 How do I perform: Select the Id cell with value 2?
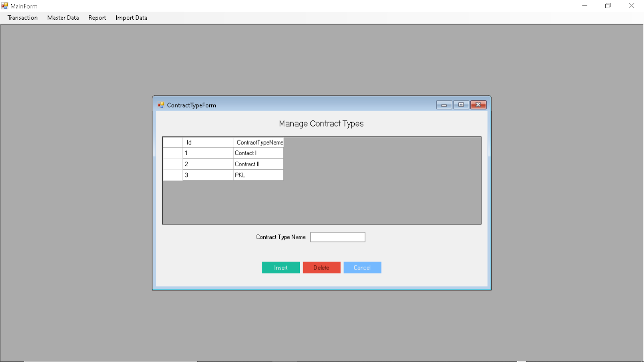(x=208, y=164)
